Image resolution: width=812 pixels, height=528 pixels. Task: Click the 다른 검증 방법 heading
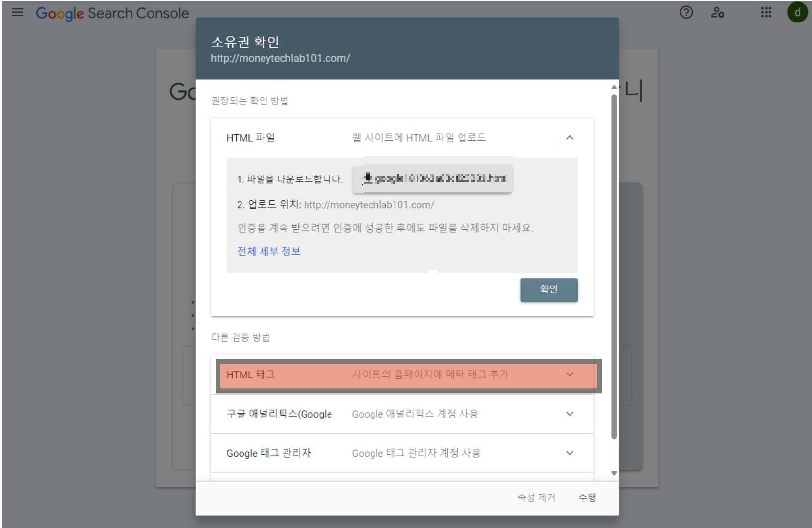click(x=240, y=337)
